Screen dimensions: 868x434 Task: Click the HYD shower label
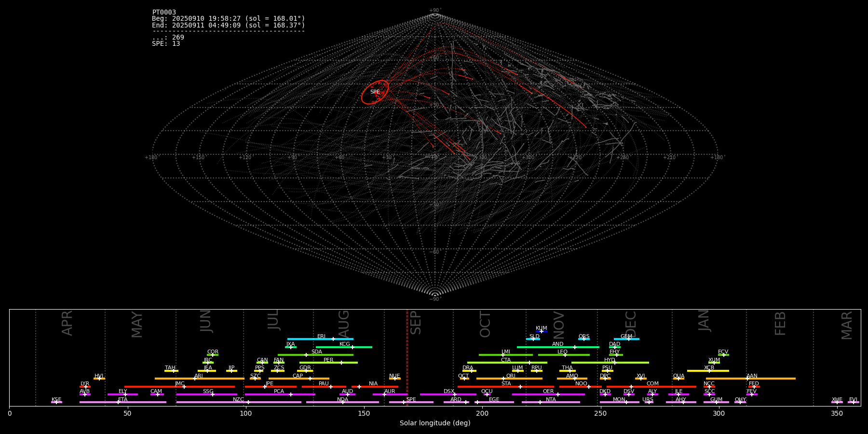610,360
